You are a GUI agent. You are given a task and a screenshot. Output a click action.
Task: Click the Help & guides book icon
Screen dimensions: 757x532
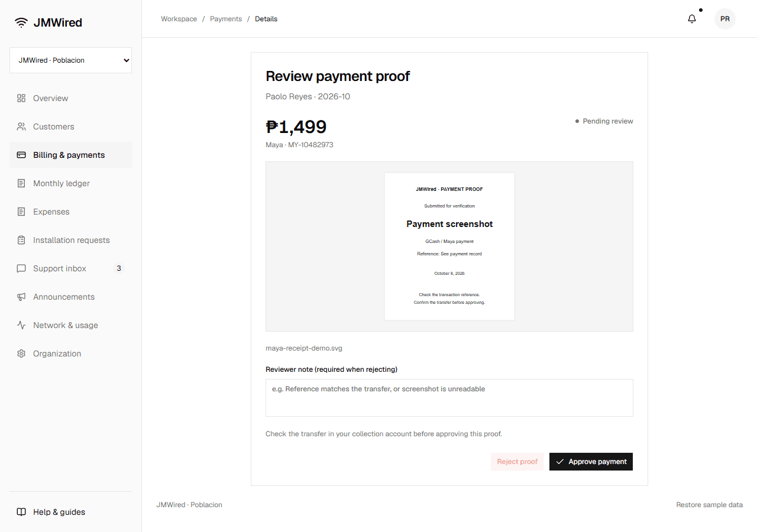[21, 512]
